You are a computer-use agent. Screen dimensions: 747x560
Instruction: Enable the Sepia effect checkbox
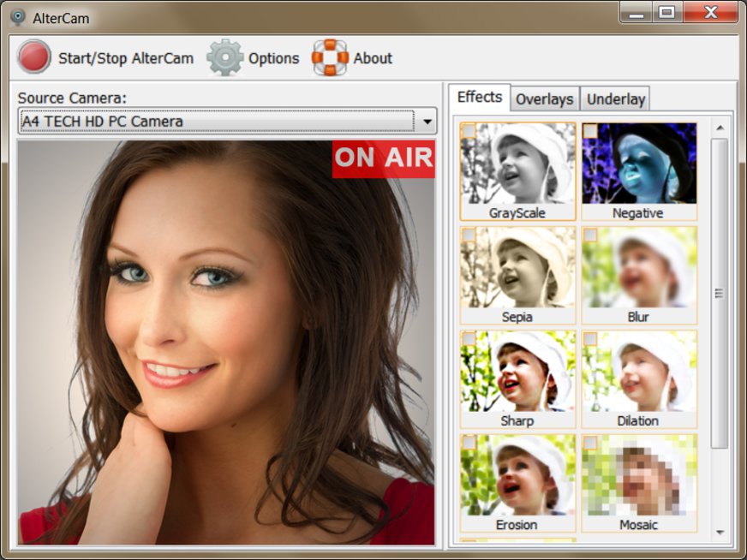pyautogui.click(x=469, y=235)
